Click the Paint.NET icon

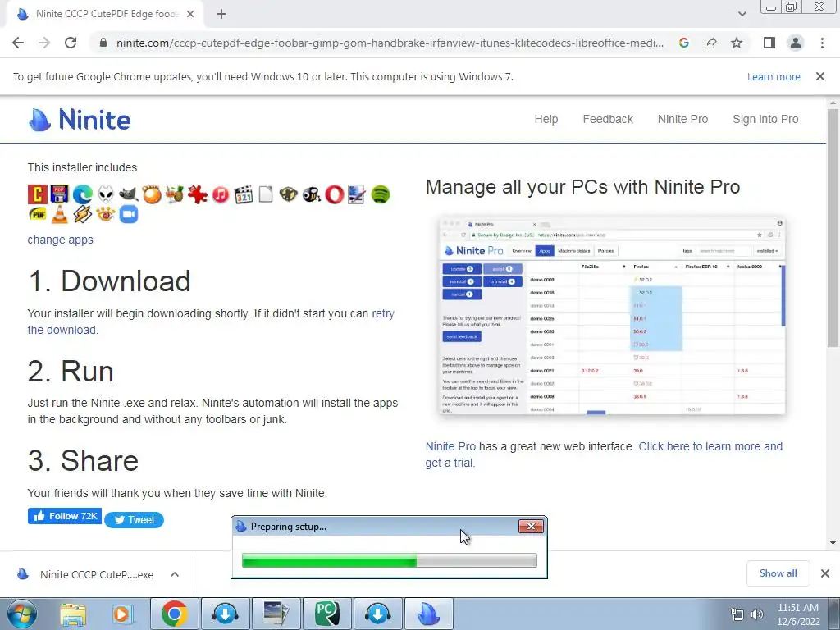click(357, 194)
